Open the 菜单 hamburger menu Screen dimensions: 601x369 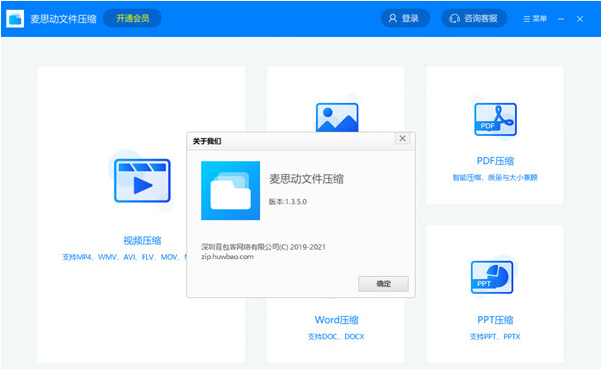(535, 19)
